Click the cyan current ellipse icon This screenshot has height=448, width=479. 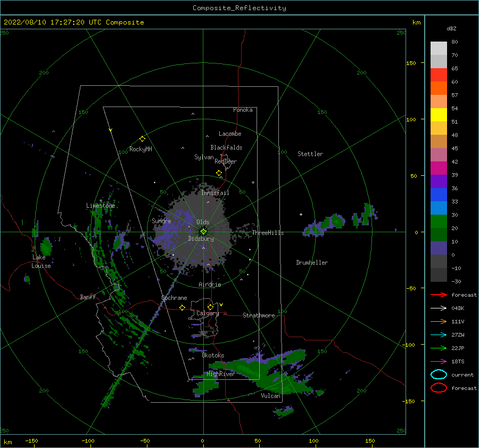coord(439,374)
